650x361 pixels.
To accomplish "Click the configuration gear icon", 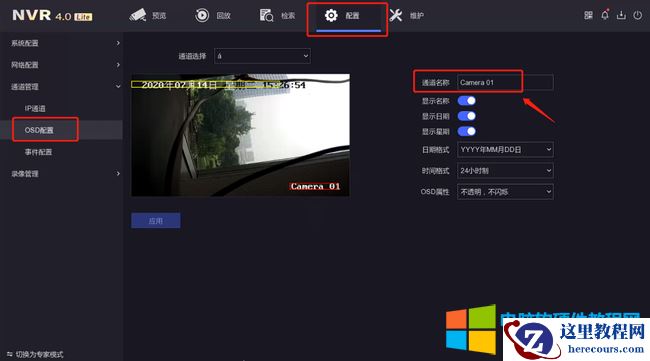I will click(x=331, y=15).
